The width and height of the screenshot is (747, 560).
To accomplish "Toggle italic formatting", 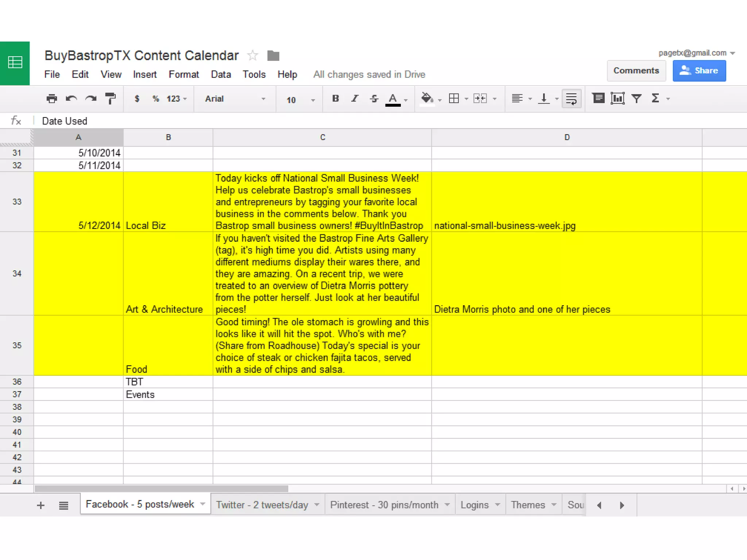I will point(355,98).
